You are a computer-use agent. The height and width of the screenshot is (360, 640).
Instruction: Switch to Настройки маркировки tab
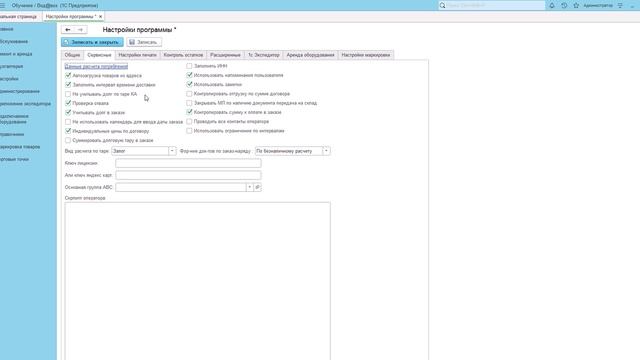pos(366,55)
